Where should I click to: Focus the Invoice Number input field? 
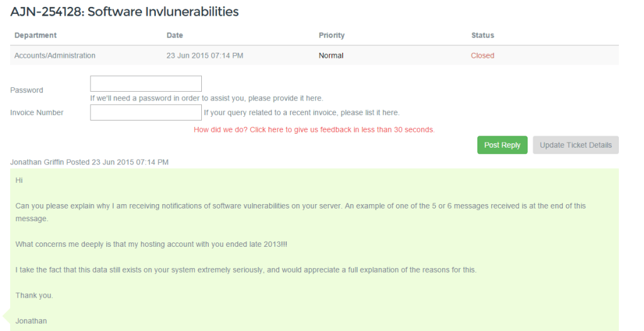pyautogui.click(x=146, y=112)
